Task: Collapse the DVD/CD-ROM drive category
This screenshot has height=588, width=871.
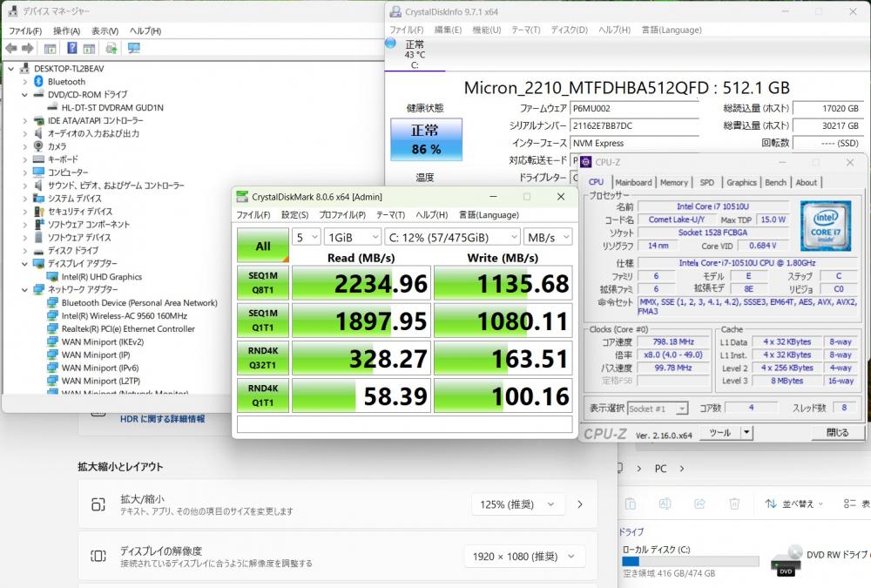Action: pos(24,94)
